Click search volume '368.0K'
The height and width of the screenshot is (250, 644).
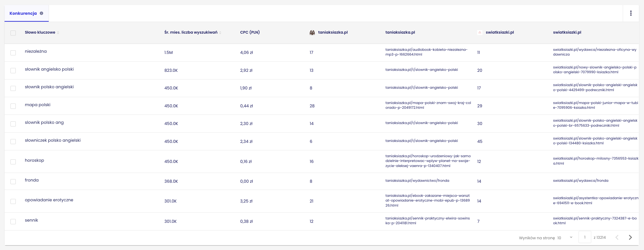click(171, 181)
